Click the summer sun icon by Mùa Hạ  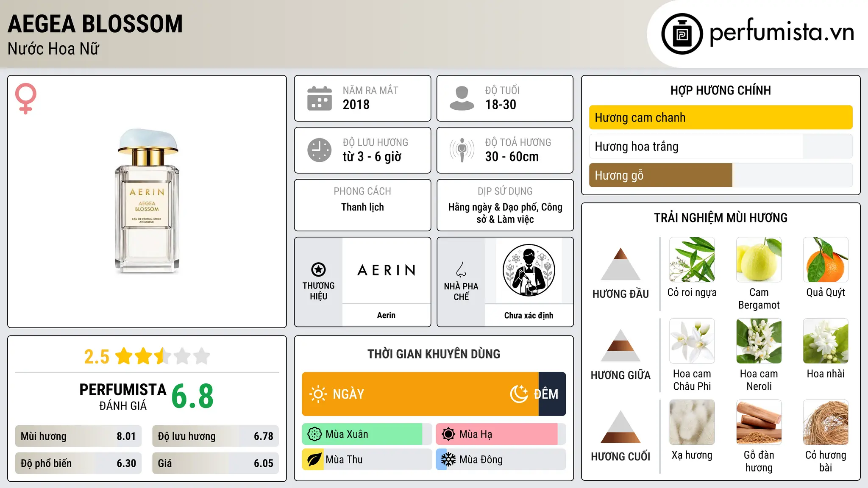(448, 434)
